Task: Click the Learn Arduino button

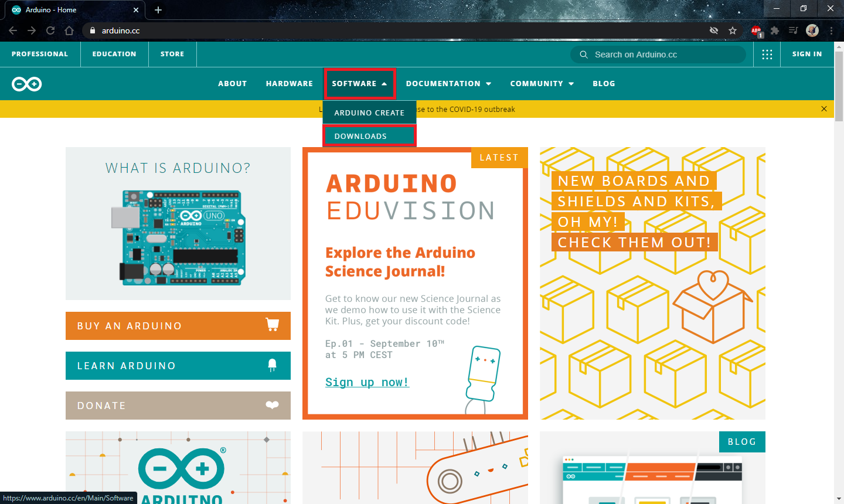Action: [178, 366]
